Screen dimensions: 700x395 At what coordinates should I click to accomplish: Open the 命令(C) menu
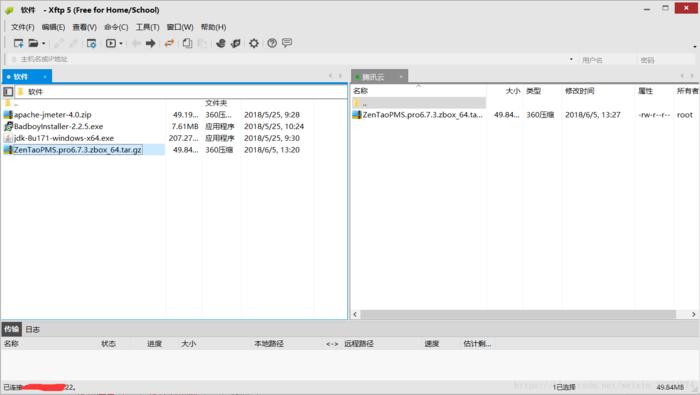[116, 27]
